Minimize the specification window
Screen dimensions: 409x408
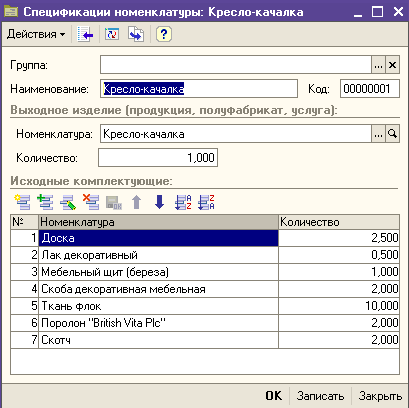(x=358, y=12)
